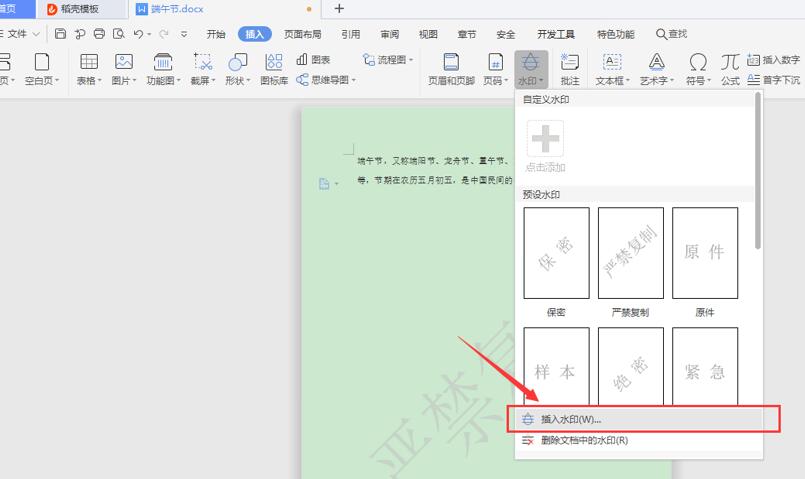Insert a Chart (图表)

(313, 60)
